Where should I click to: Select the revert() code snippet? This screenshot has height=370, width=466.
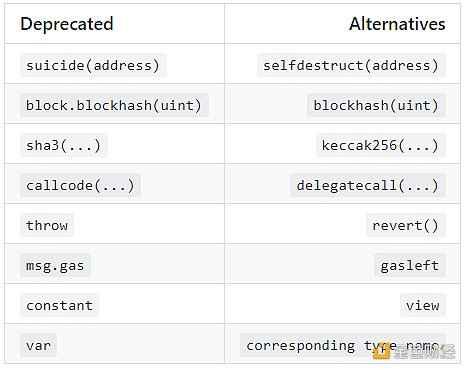coord(406,225)
